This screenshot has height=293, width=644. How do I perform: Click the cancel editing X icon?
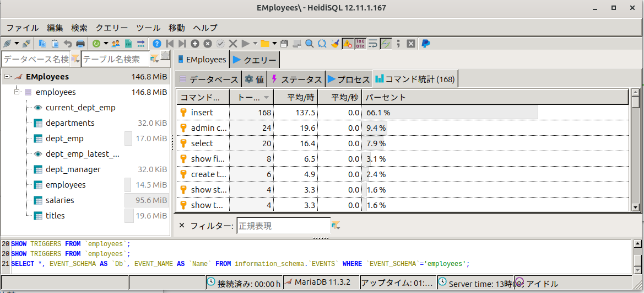pyautogui.click(x=233, y=43)
